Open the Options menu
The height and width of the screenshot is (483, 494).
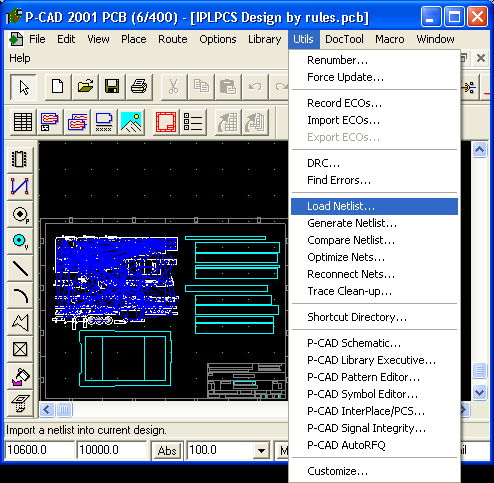pos(218,39)
